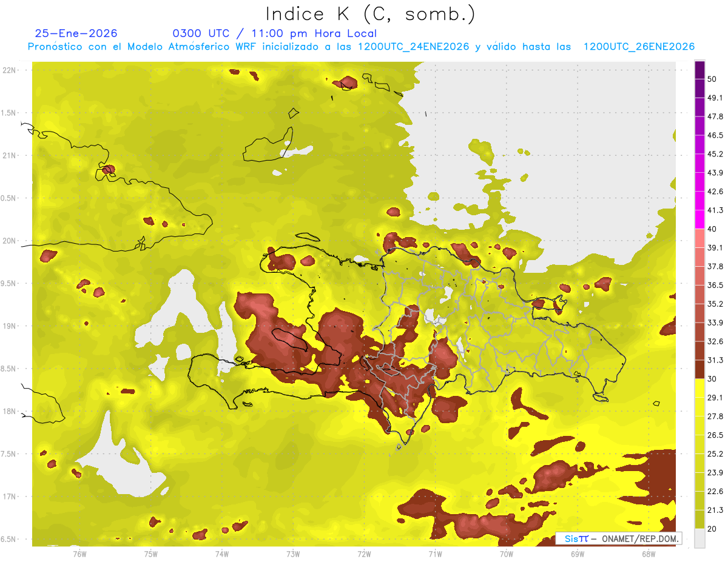The width and height of the screenshot is (728, 562).
Task: Click the "71W" longitude label
Action: pyautogui.click(x=435, y=554)
